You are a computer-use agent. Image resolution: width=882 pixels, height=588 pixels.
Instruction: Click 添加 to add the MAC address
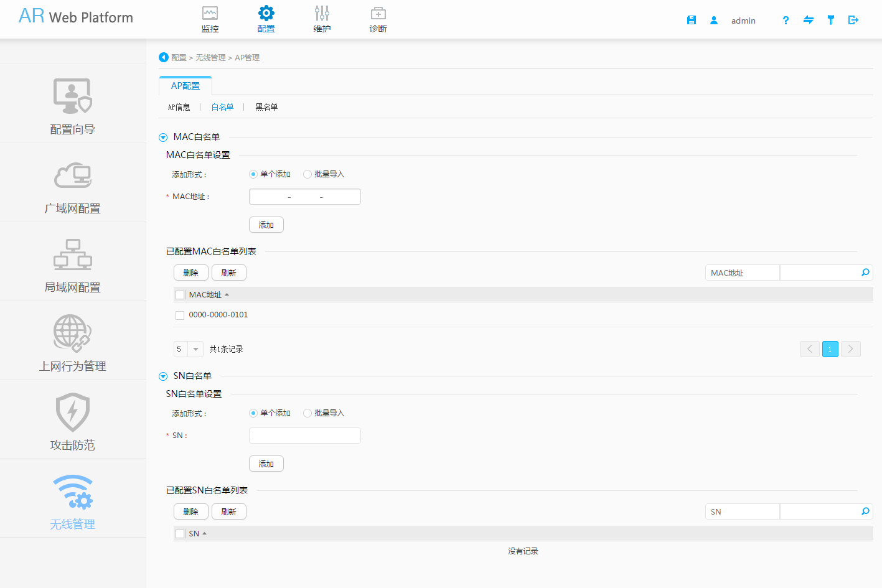coord(266,225)
